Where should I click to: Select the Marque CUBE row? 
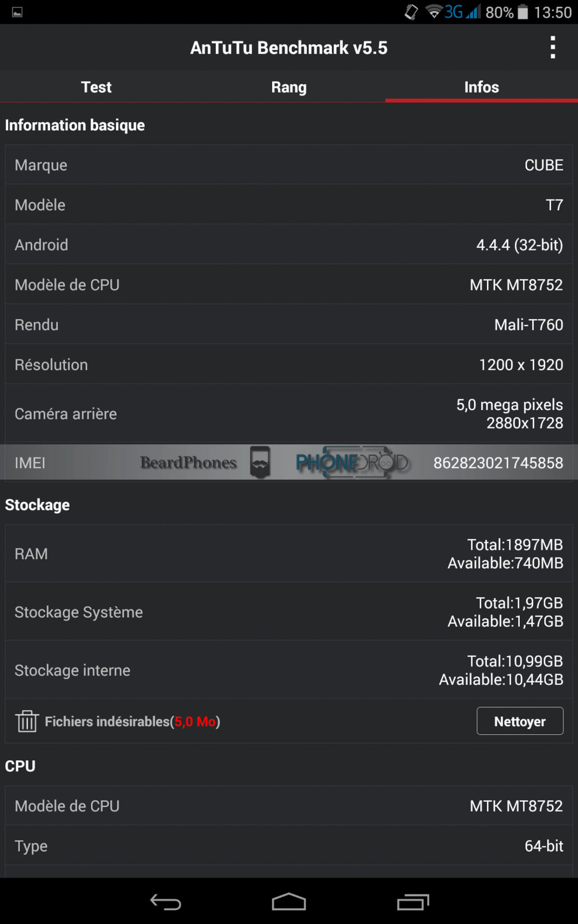tap(289, 165)
